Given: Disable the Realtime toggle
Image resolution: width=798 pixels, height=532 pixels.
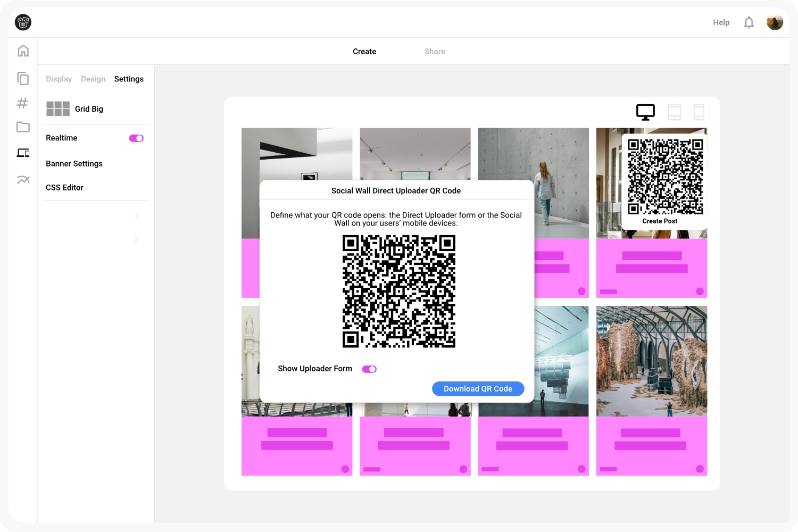Looking at the screenshot, I should [x=136, y=138].
